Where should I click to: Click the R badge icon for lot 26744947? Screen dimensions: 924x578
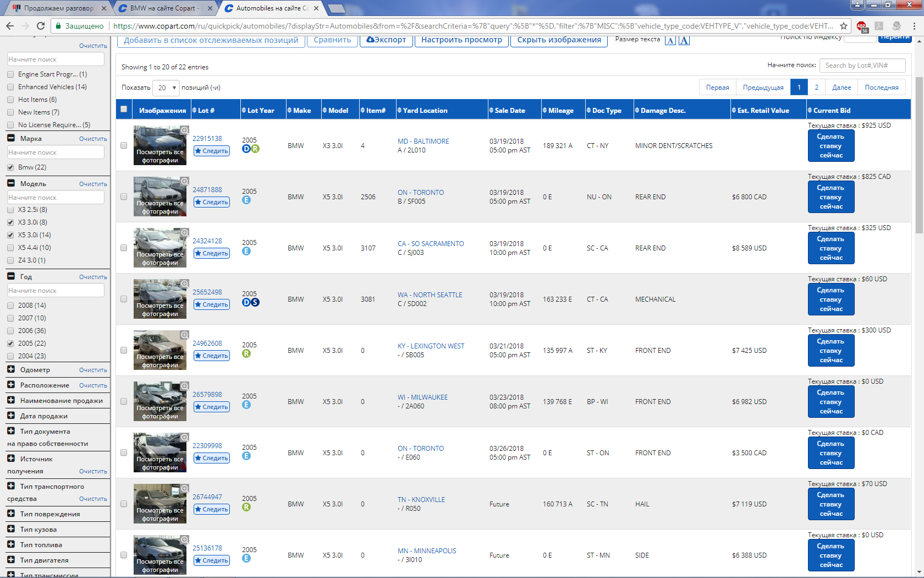click(x=246, y=507)
